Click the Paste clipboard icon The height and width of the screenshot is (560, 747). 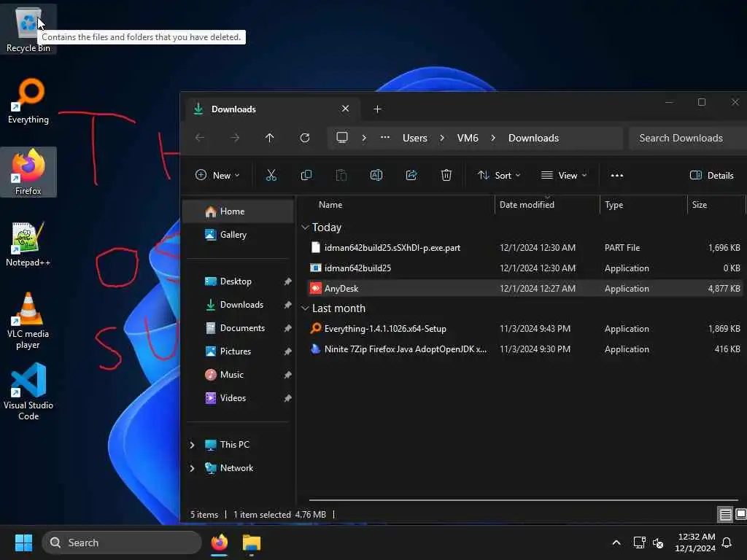pyautogui.click(x=341, y=175)
